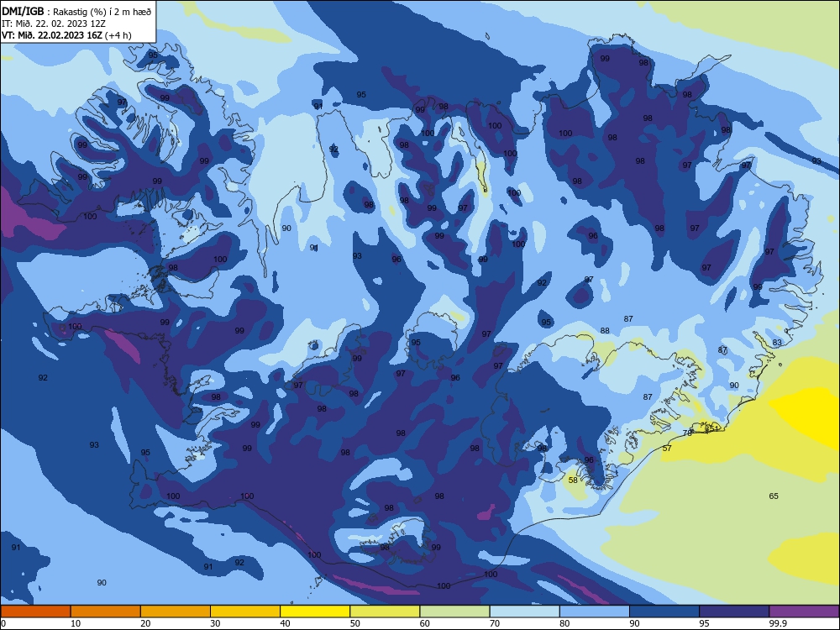
Task: Click the humidity value '58' on the map
Action: coord(573,480)
